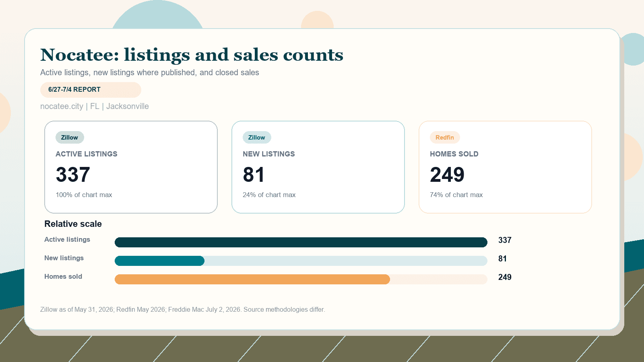Click the '6/27-7/4 REPORT' badge
Viewport: 644px width, 362px height.
tap(91, 90)
